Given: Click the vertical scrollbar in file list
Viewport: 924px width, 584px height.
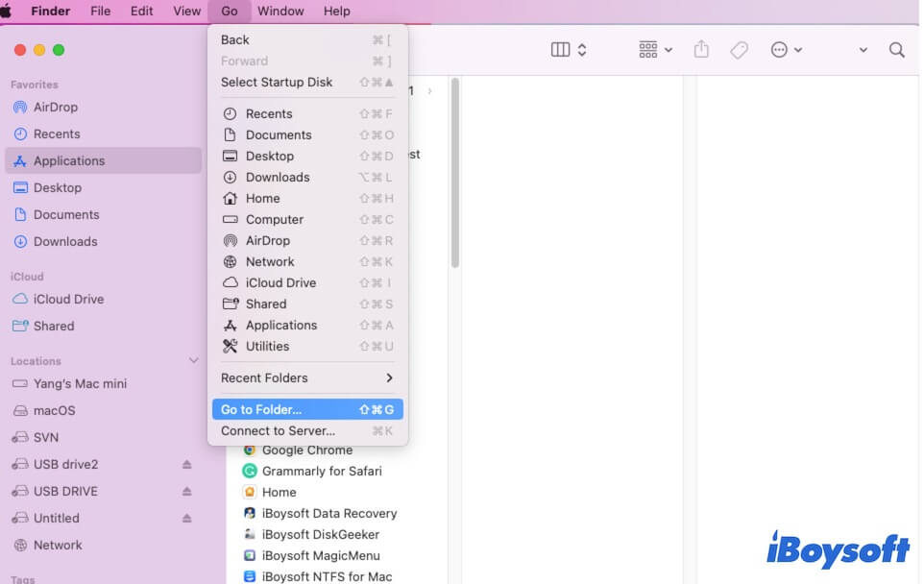Looking at the screenshot, I should pyautogui.click(x=455, y=173).
